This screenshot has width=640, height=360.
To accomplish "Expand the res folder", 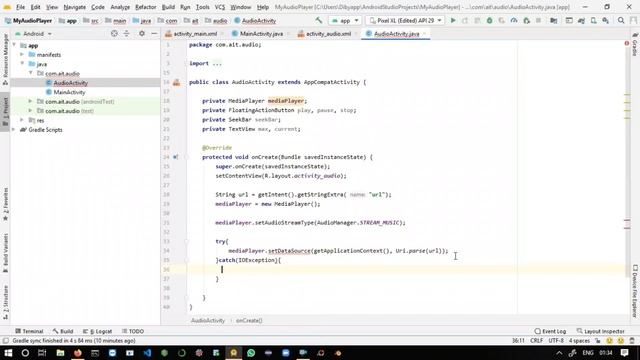I will 22,120.
